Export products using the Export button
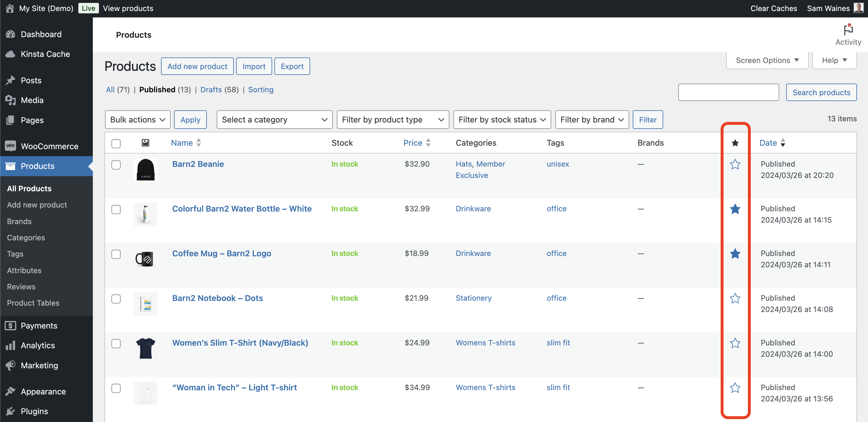The image size is (868, 422). [292, 66]
